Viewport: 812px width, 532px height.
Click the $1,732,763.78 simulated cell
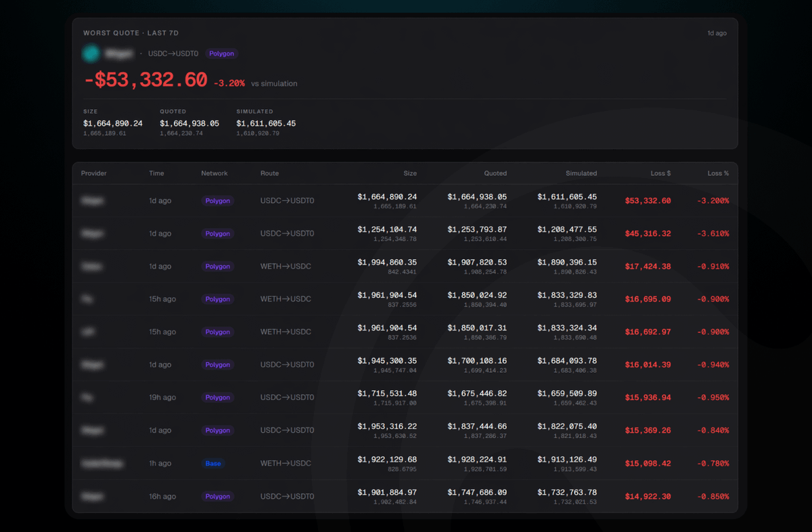point(567,492)
